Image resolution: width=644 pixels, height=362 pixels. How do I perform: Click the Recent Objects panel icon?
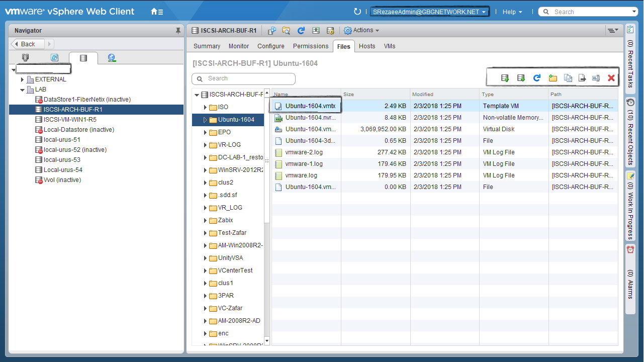pyautogui.click(x=630, y=102)
